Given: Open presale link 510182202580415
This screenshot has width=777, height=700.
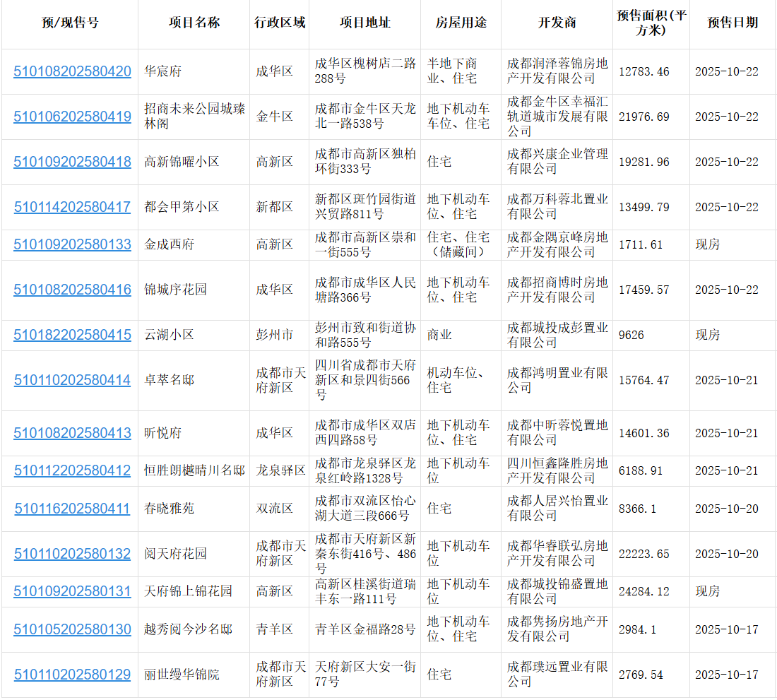Looking at the screenshot, I should pos(72,335).
